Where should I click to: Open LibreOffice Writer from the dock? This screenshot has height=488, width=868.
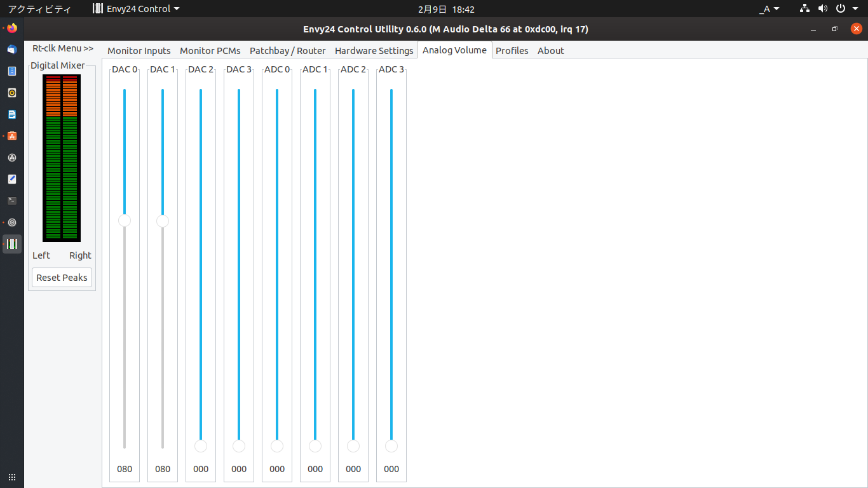(12, 114)
